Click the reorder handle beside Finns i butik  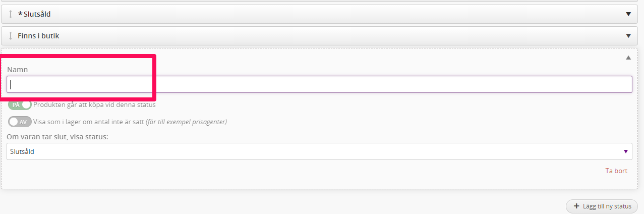(x=11, y=36)
